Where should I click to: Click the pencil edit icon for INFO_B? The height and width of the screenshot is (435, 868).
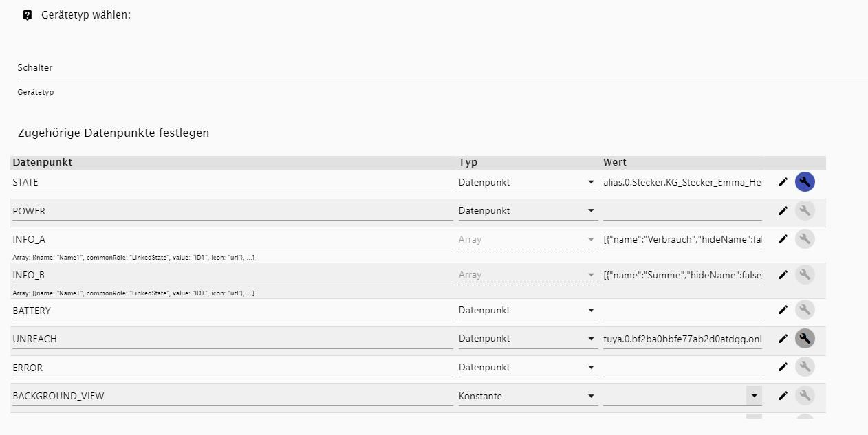click(x=783, y=275)
